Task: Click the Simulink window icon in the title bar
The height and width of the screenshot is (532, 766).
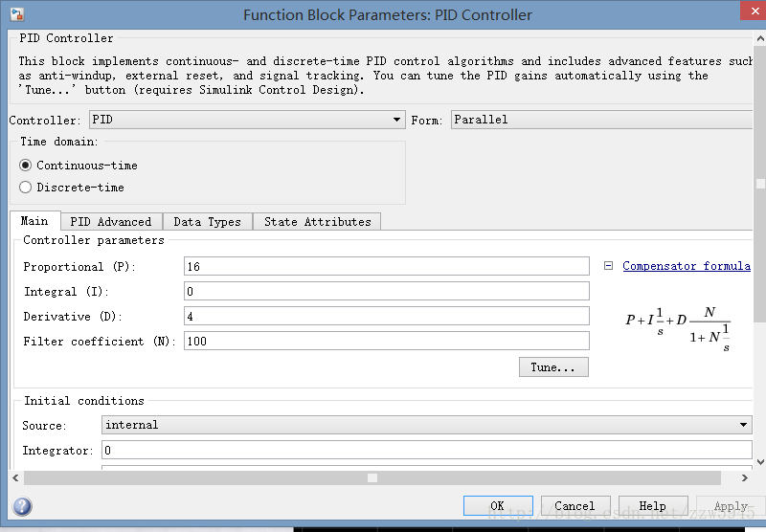Action: point(16,14)
